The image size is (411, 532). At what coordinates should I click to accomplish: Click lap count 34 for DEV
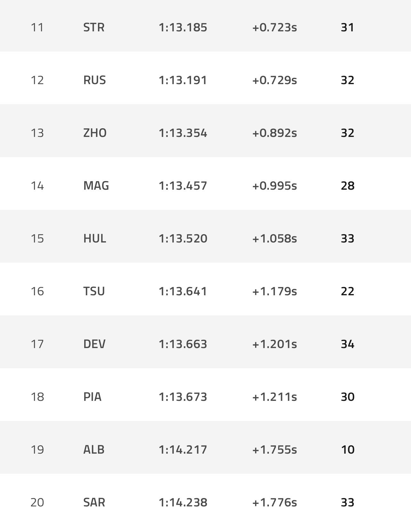coord(347,344)
